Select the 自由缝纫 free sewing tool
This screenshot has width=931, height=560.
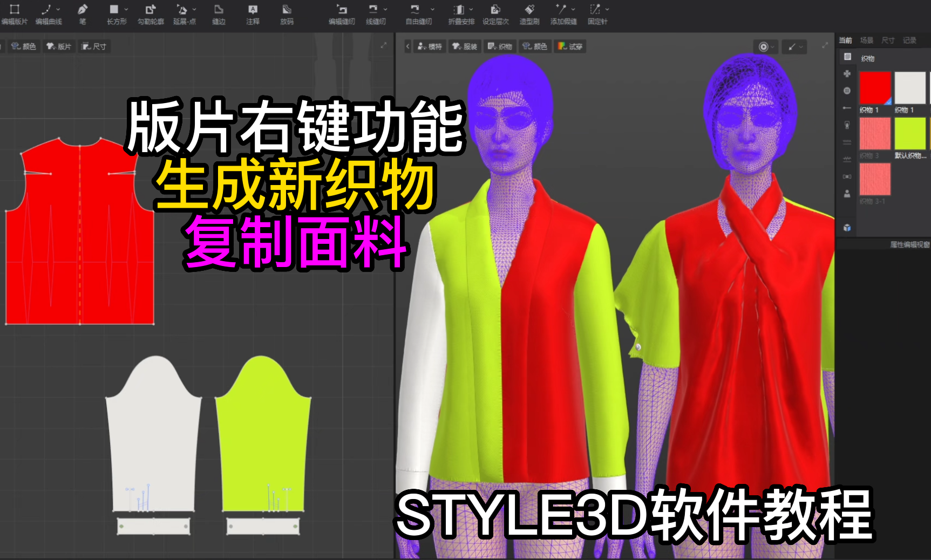point(418,14)
